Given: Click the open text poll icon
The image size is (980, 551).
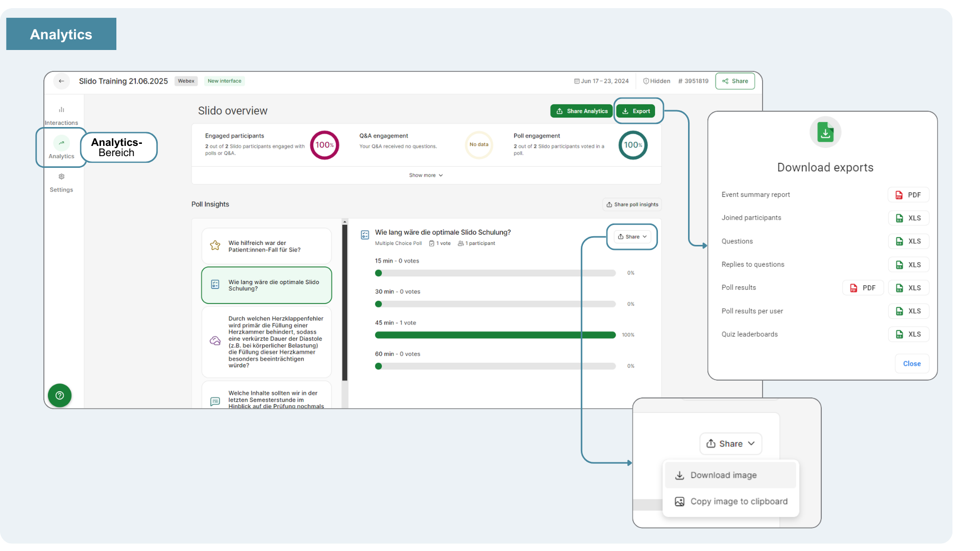Looking at the screenshot, I should [x=215, y=402].
